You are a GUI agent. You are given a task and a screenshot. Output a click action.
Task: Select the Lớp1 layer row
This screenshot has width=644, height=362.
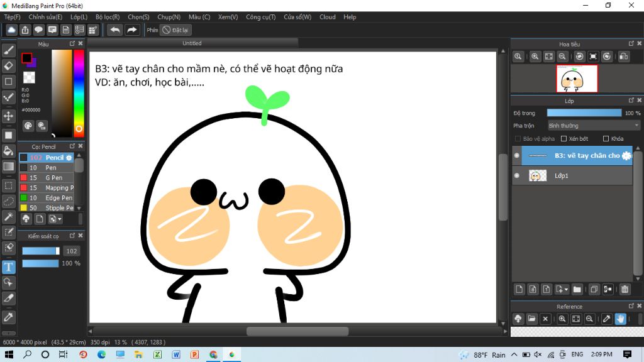(x=572, y=176)
